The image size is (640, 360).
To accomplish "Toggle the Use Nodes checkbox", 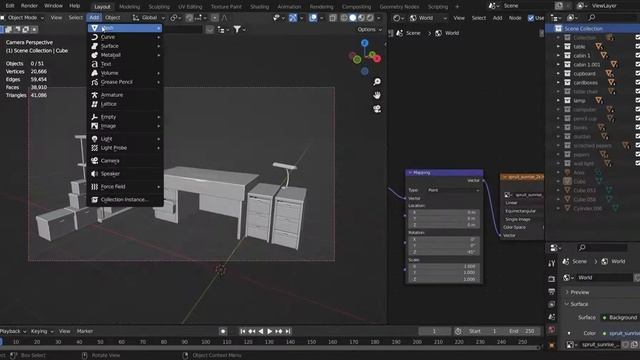I will (x=531, y=18).
